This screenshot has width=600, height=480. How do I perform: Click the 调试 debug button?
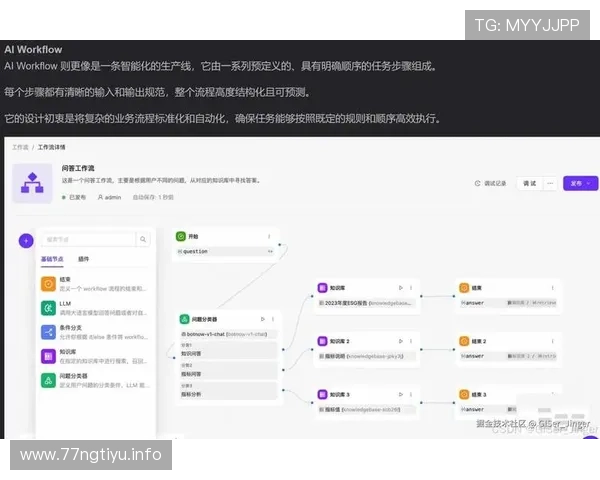530,183
